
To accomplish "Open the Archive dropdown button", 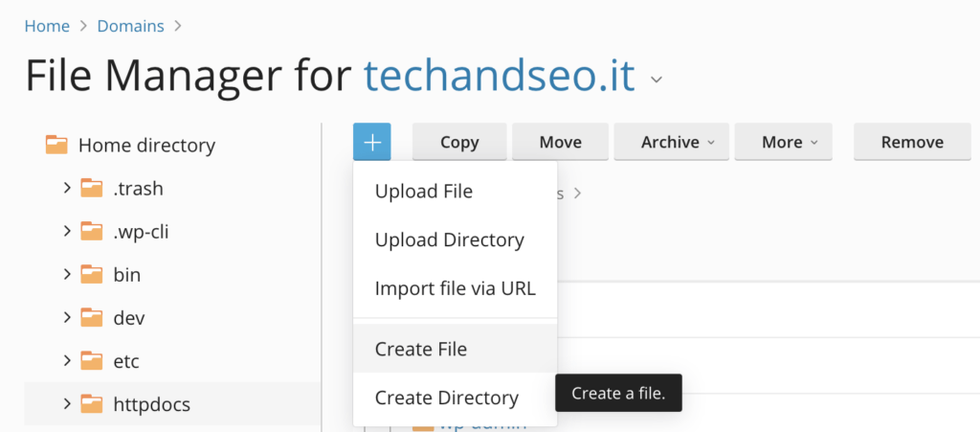I will coord(671,142).
